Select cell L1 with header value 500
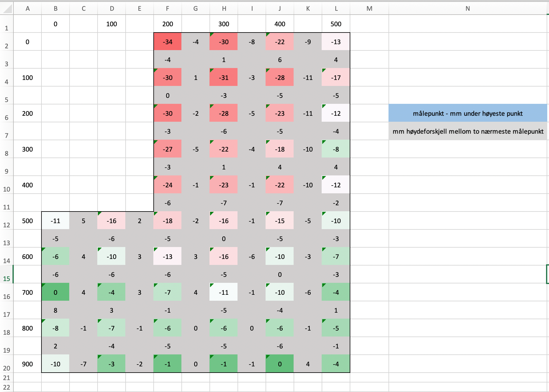The width and height of the screenshot is (549, 392). click(x=336, y=24)
